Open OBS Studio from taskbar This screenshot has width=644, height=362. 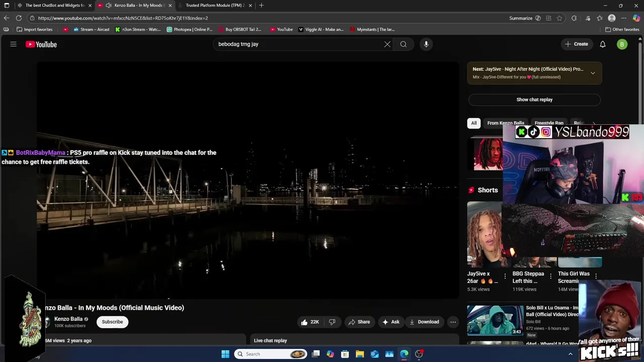419,354
